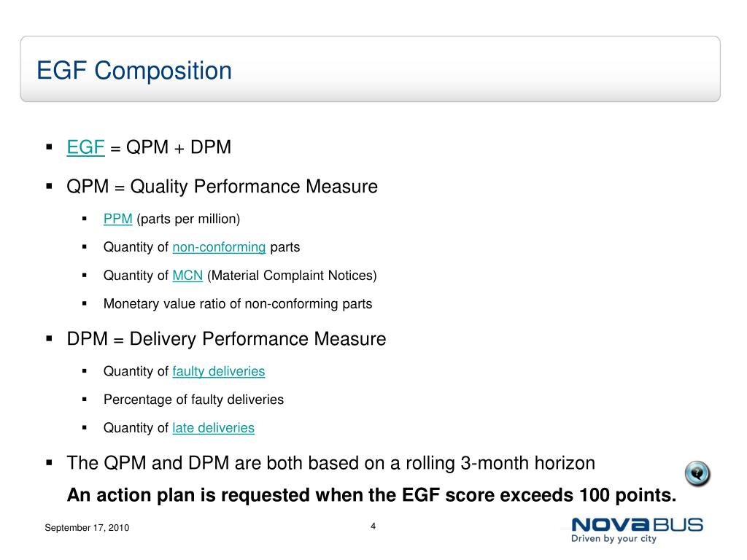Click the slide page number 4
Viewport: 747px width, 560px height.
(x=373, y=526)
